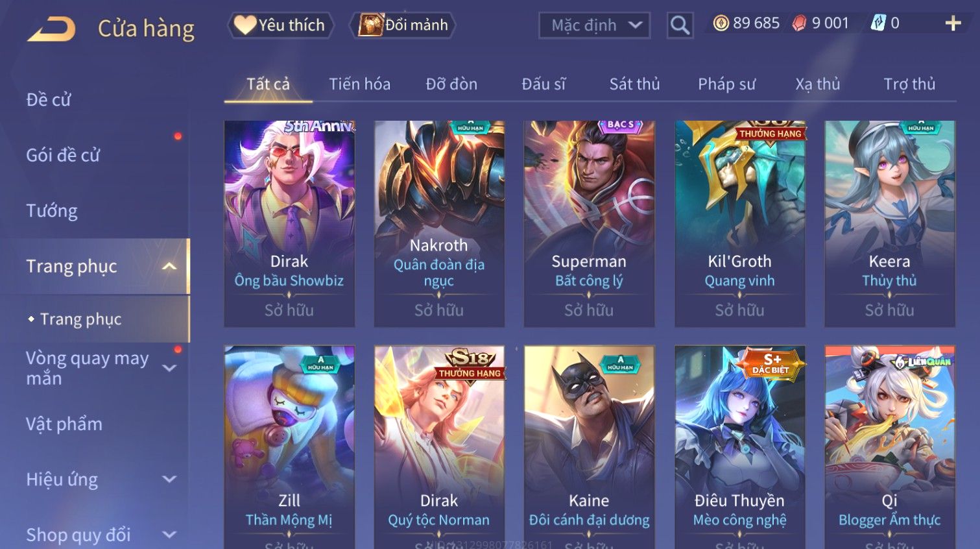
Task: Select the Điêu Thuyền Mèo công nghệ skin
Action: tap(739, 447)
